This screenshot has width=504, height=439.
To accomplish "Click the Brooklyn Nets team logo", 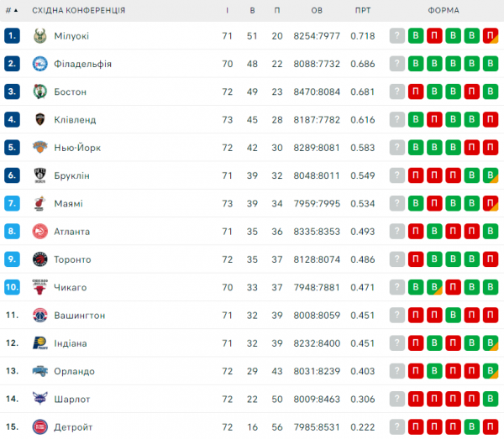I will 39,175.
